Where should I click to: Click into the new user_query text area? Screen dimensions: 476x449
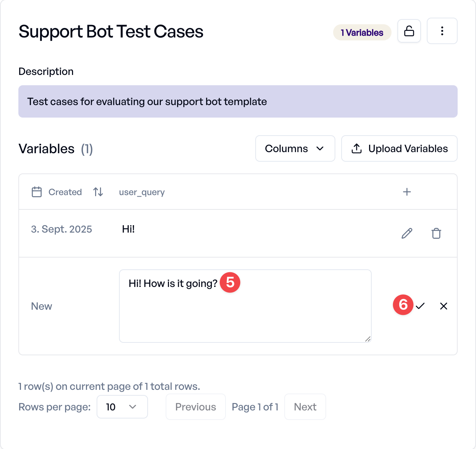coord(245,306)
